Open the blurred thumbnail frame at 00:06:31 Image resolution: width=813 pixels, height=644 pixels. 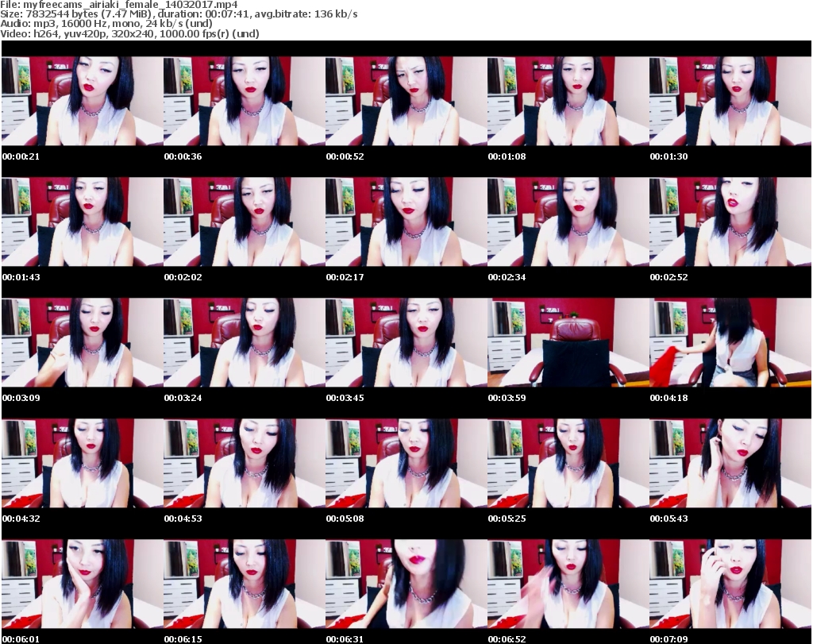click(x=406, y=584)
